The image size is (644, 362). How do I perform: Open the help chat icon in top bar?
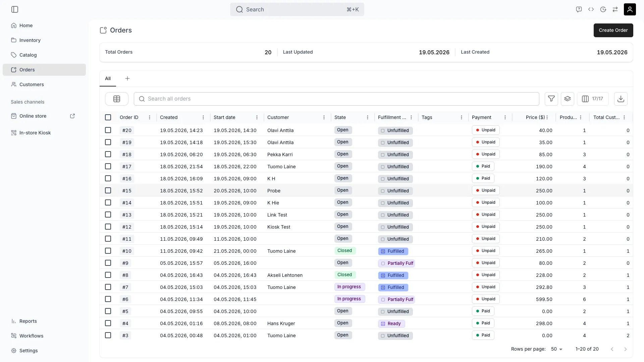(579, 9)
